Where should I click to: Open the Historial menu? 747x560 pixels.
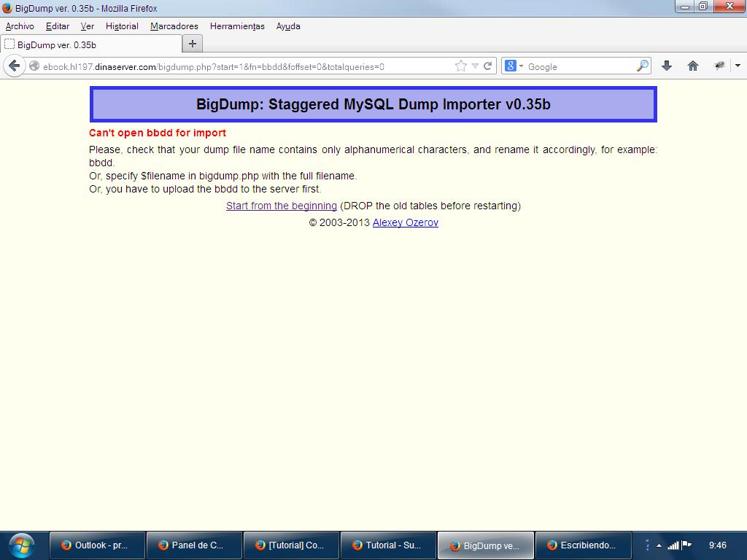(x=122, y=26)
